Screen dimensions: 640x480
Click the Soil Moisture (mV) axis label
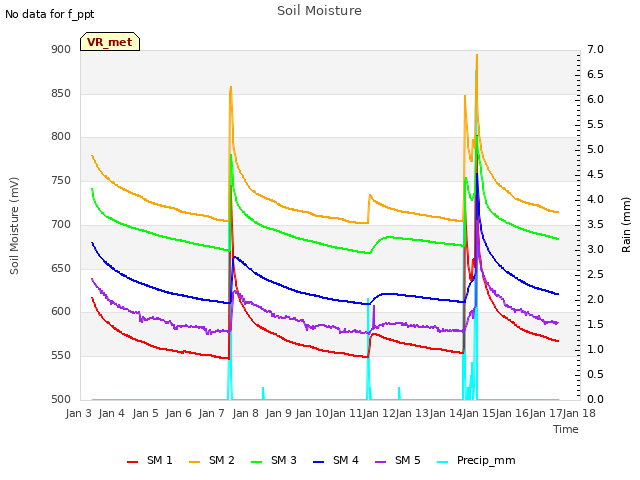(14, 226)
